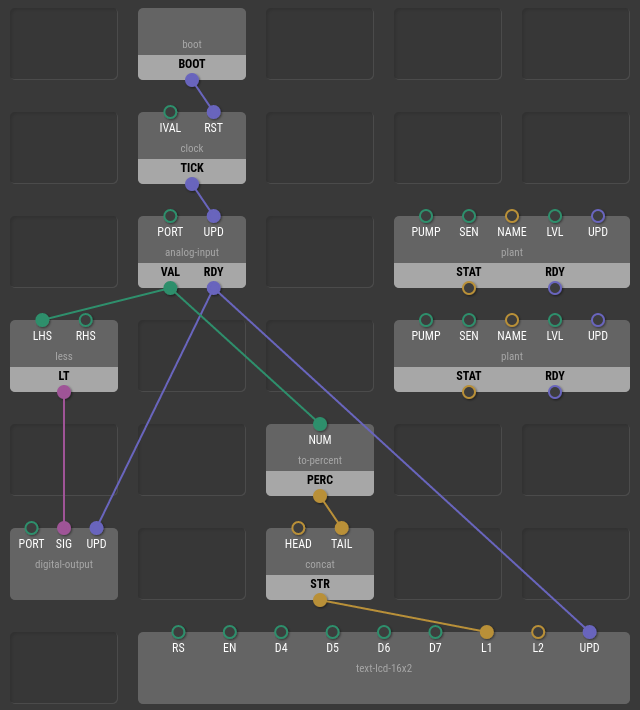Click the NUM input pin on to-percent
The height and width of the screenshot is (710, 640).
pos(320,424)
